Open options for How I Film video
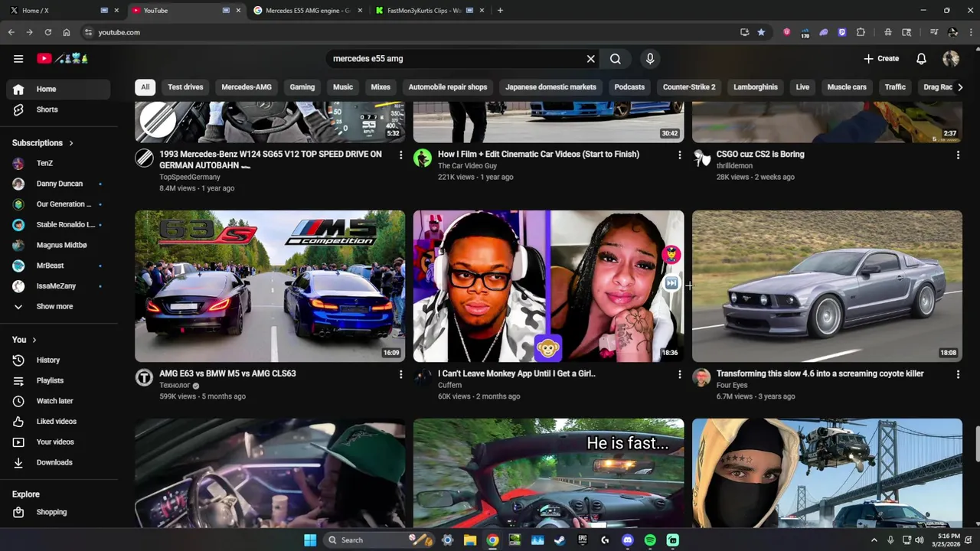The image size is (980, 551). (679, 155)
